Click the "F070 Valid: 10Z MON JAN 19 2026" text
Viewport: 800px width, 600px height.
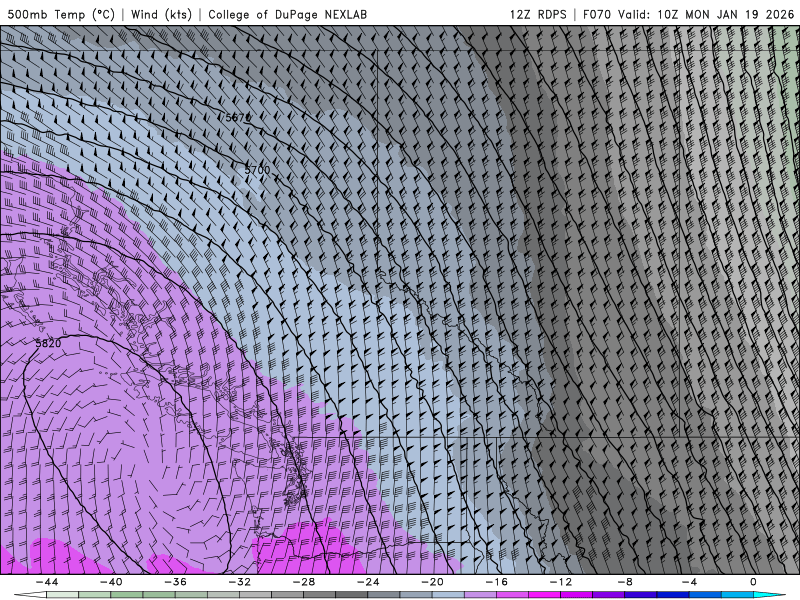(688, 14)
